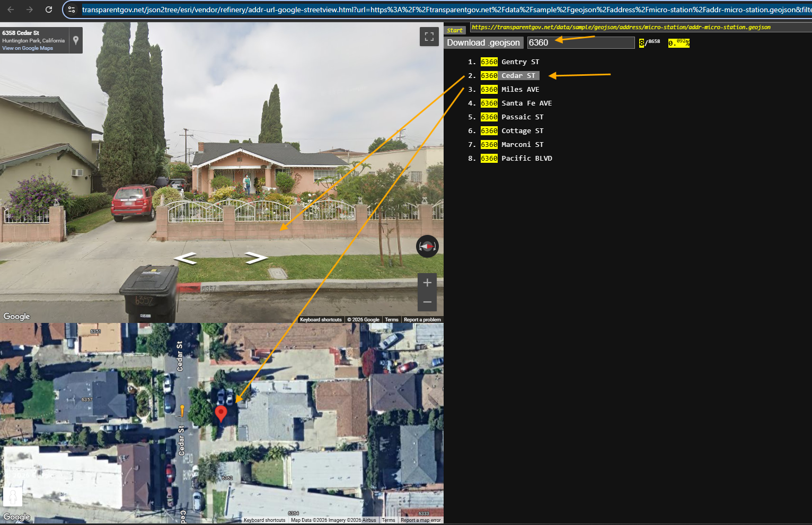Click Report a problem in Street View
The image size is (812, 525).
point(422,320)
